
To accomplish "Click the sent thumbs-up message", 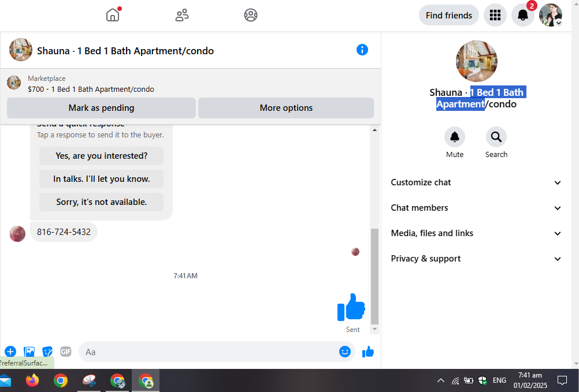I will pos(351,307).
